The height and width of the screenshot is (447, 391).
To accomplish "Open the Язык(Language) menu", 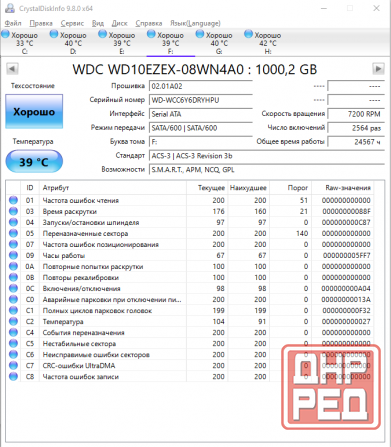I will 195,23.
